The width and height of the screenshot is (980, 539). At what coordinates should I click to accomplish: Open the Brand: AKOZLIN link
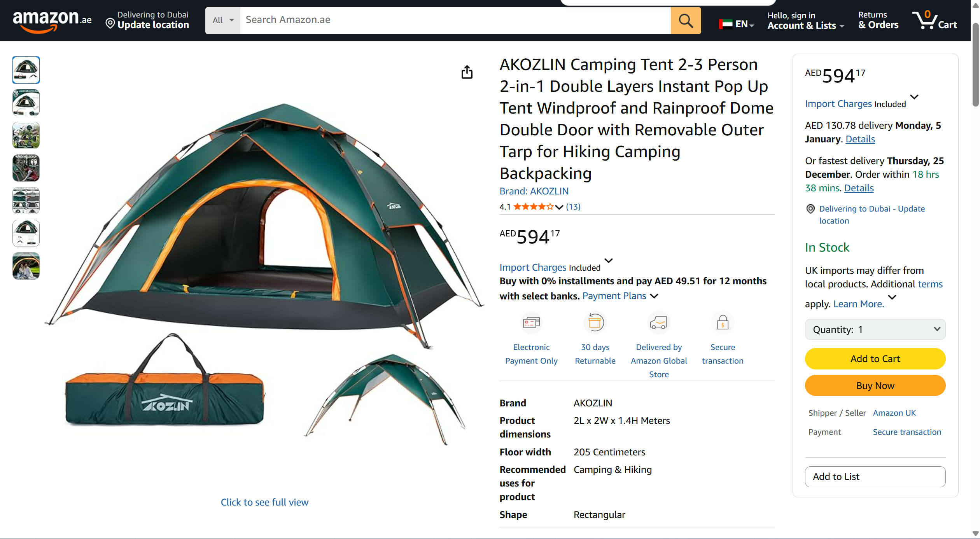(x=534, y=191)
